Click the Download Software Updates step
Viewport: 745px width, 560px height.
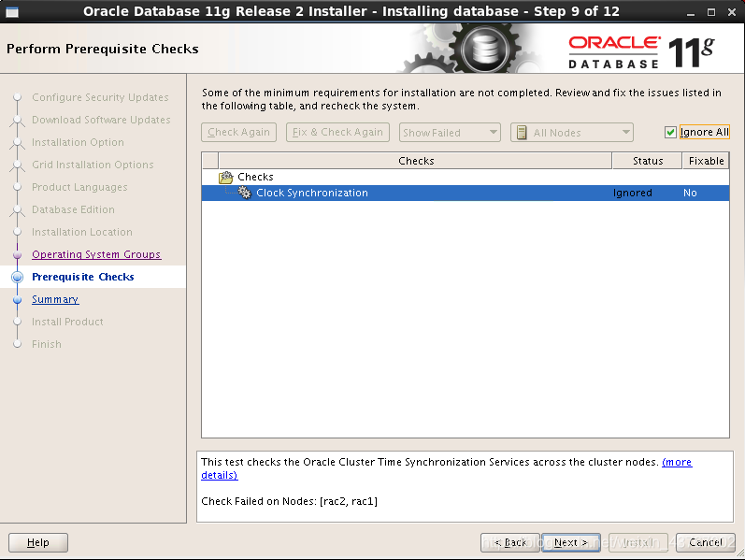click(101, 120)
